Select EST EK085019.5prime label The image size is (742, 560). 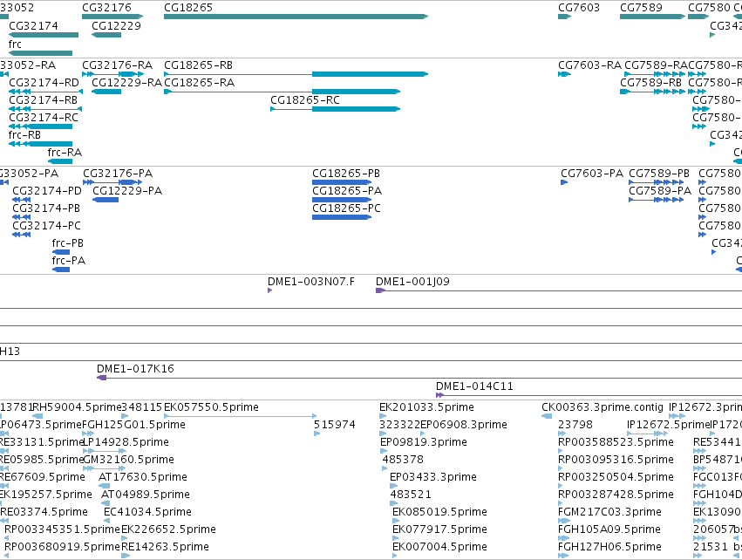[439, 512]
